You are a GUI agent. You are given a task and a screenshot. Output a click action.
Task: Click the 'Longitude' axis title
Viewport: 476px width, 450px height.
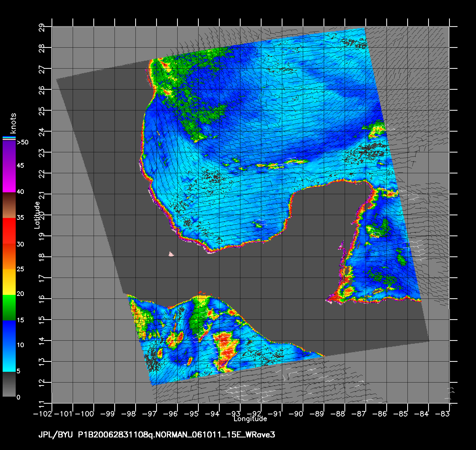[x=250, y=419]
